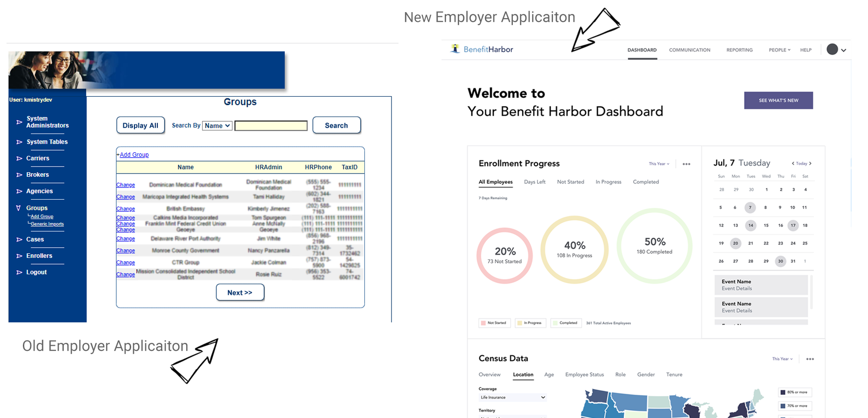Select calendar day 14

pyautogui.click(x=750, y=225)
